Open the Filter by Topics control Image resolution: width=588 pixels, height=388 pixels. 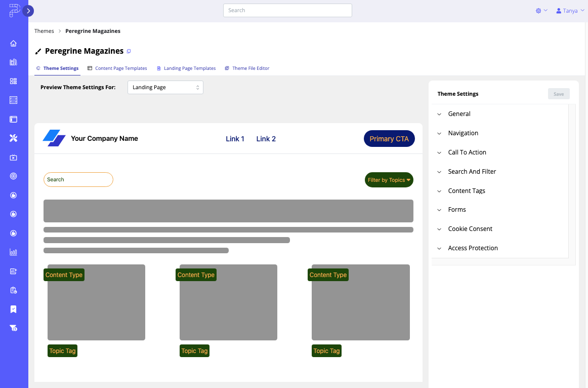click(x=389, y=180)
